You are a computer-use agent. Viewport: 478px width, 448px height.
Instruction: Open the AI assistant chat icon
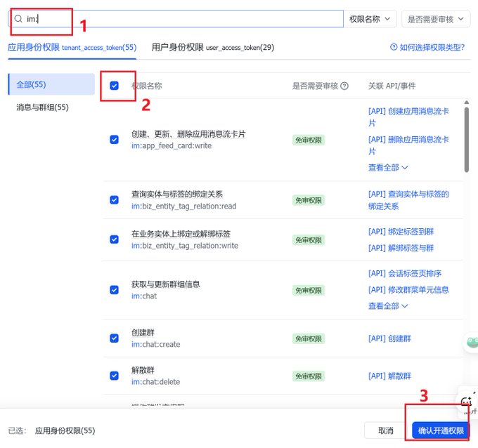click(x=467, y=402)
